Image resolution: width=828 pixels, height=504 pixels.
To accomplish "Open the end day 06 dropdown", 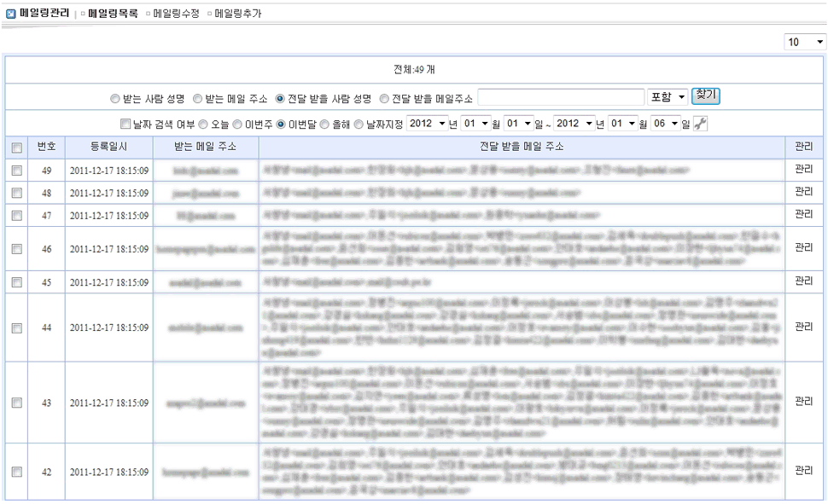I will [x=664, y=125].
